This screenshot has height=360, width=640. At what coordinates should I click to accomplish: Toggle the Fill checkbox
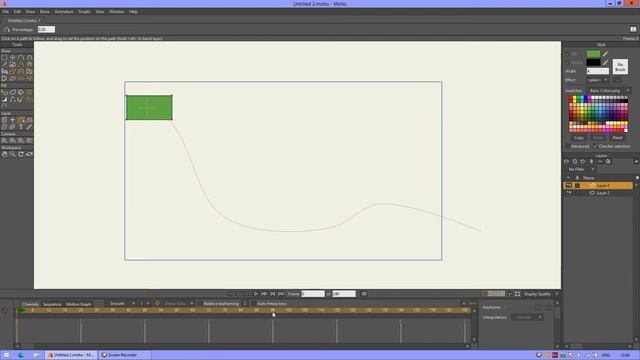[567, 53]
